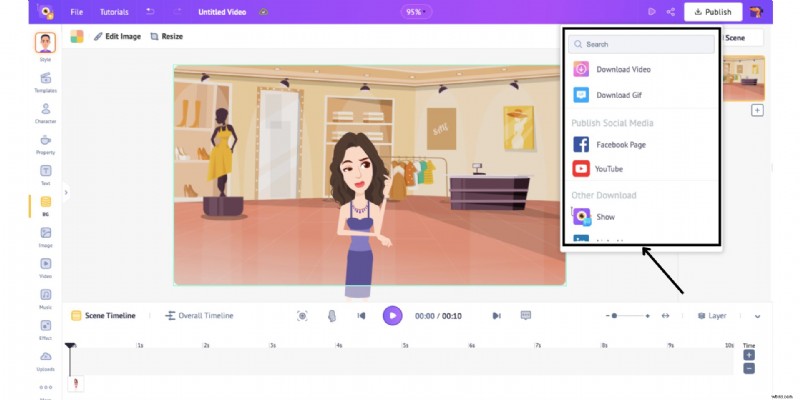
Task: Click the cloud save status icon
Action: (263, 12)
